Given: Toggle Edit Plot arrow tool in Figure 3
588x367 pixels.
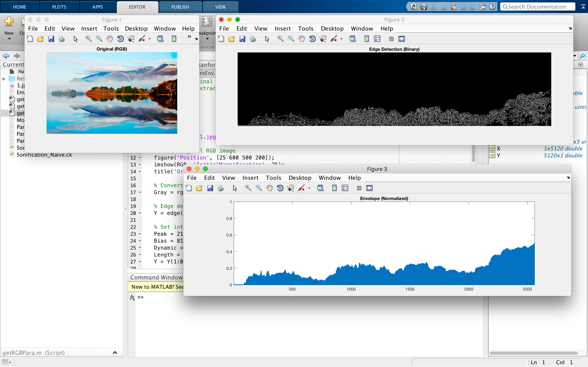Looking at the screenshot, I should pyautogui.click(x=235, y=188).
